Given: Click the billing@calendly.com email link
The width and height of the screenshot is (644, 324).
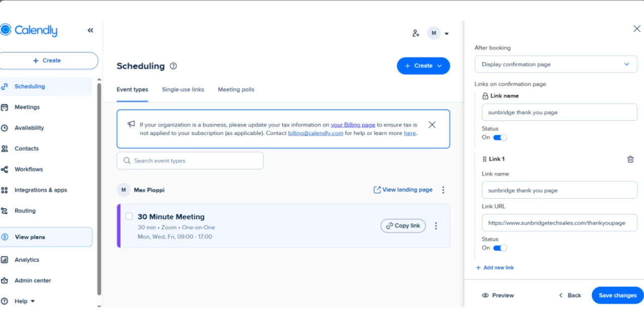Looking at the screenshot, I should pos(315,133).
